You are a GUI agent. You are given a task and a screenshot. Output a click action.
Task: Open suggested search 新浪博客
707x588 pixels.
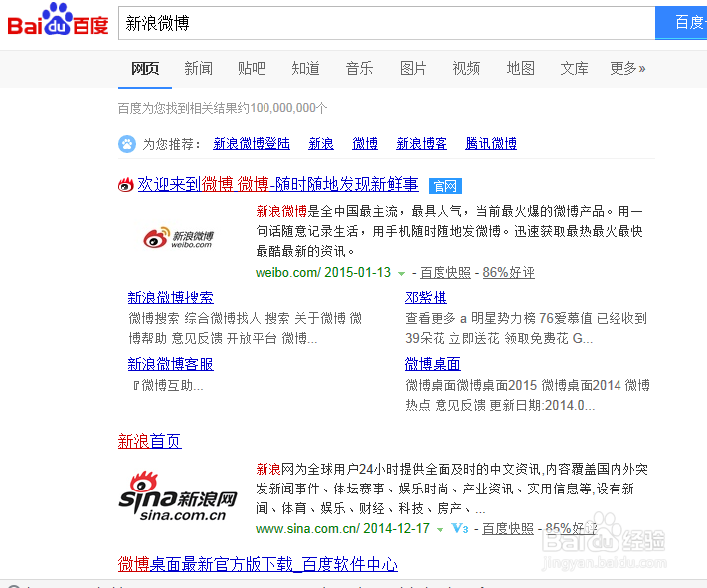point(422,144)
